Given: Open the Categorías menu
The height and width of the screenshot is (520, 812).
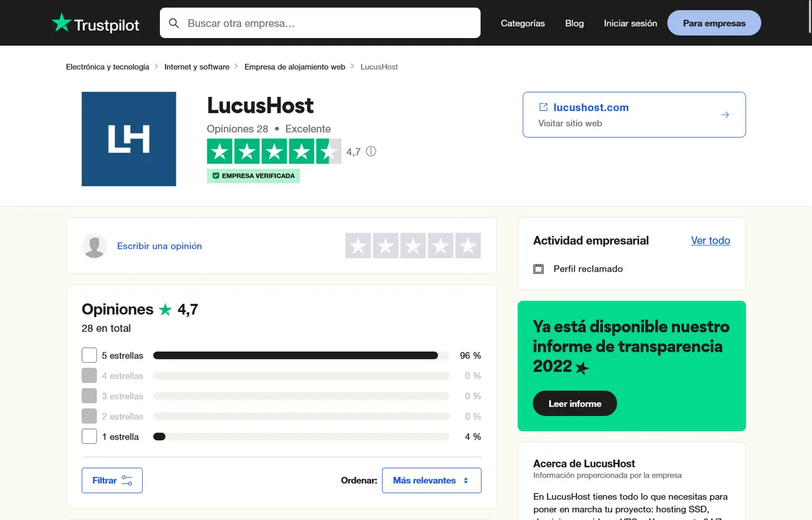Looking at the screenshot, I should click(x=523, y=23).
